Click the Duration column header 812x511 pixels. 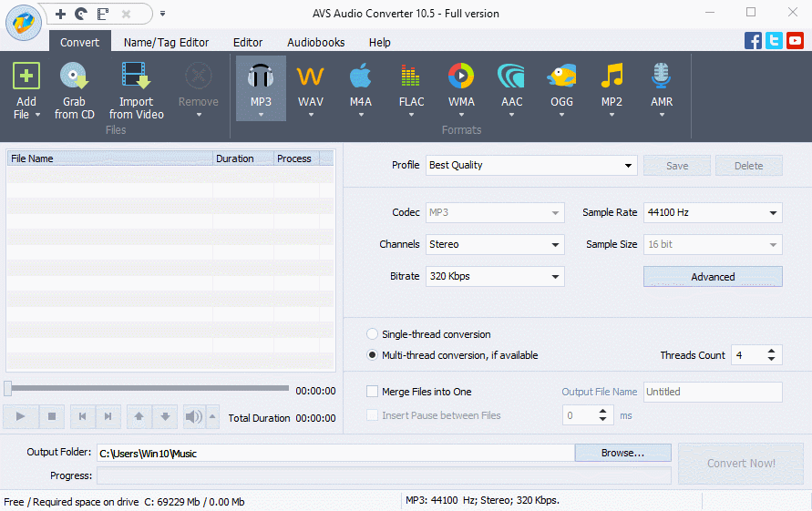(243, 158)
